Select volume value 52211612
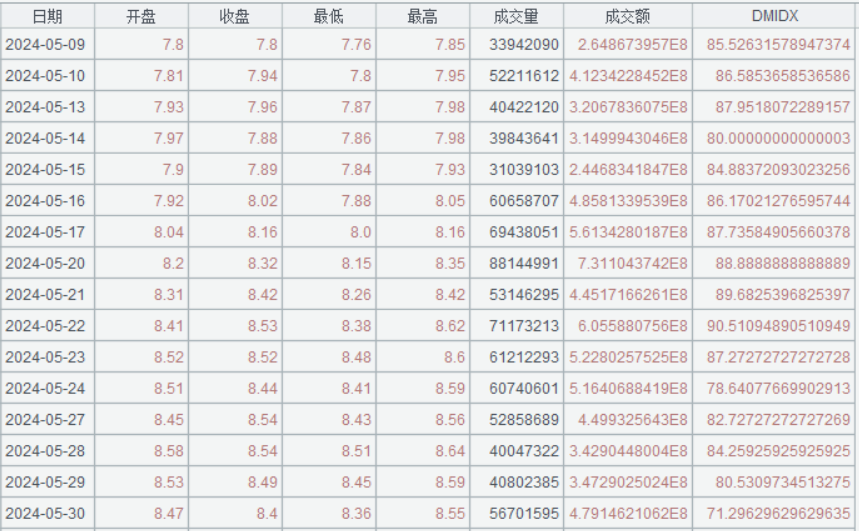The image size is (859, 531). click(524, 76)
